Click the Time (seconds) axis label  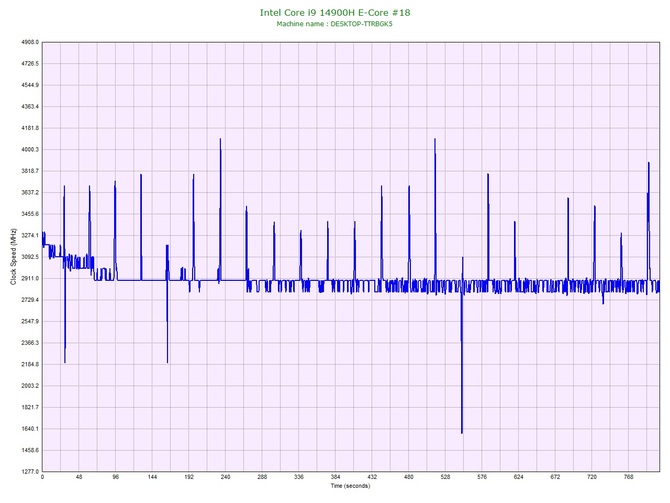(350, 486)
